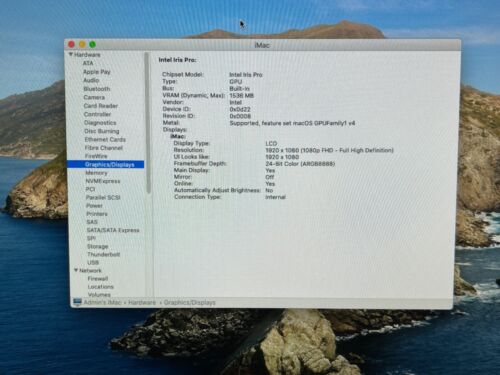The image size is (500, 375).
Task: Open the SATA/SATA Express entry
Action: [113, 230]
